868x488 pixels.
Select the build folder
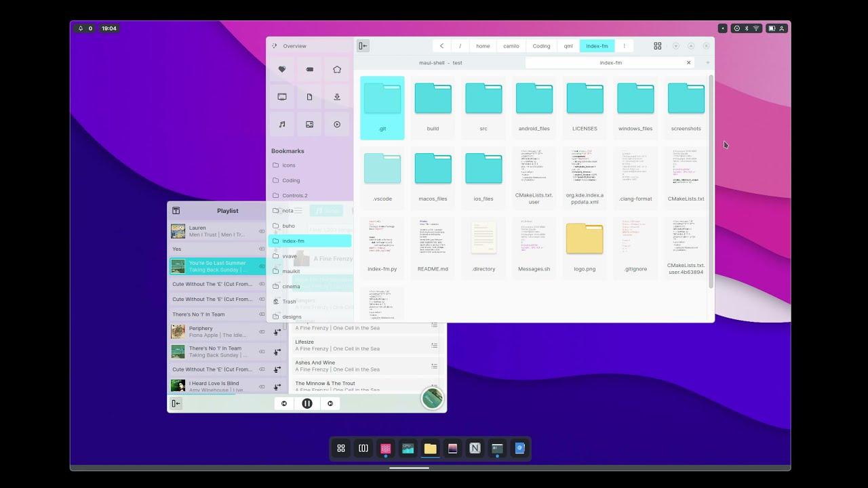433,108
